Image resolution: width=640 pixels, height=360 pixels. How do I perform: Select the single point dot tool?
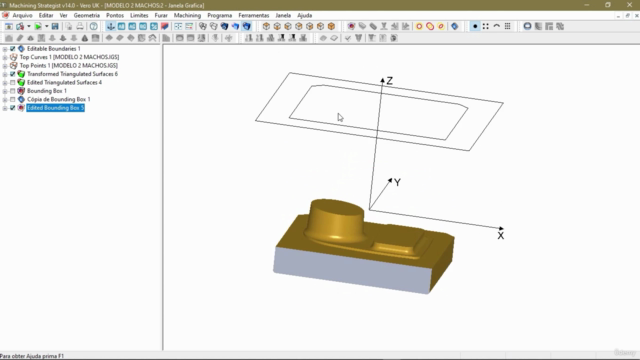(475, 27)
